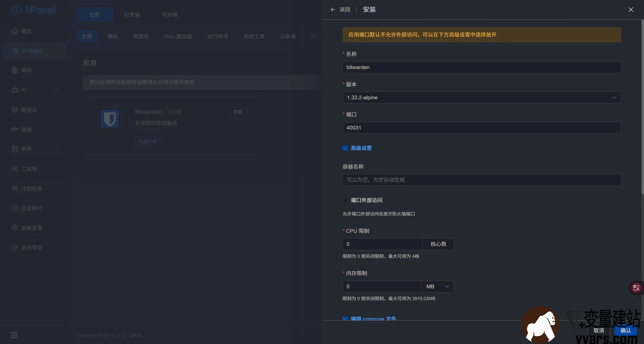This screenshot has width=644, height=344.
Task: Open the 版本 1.33.2-alpine dropdown
Action: pyautogui.click(x=482, y=98)
